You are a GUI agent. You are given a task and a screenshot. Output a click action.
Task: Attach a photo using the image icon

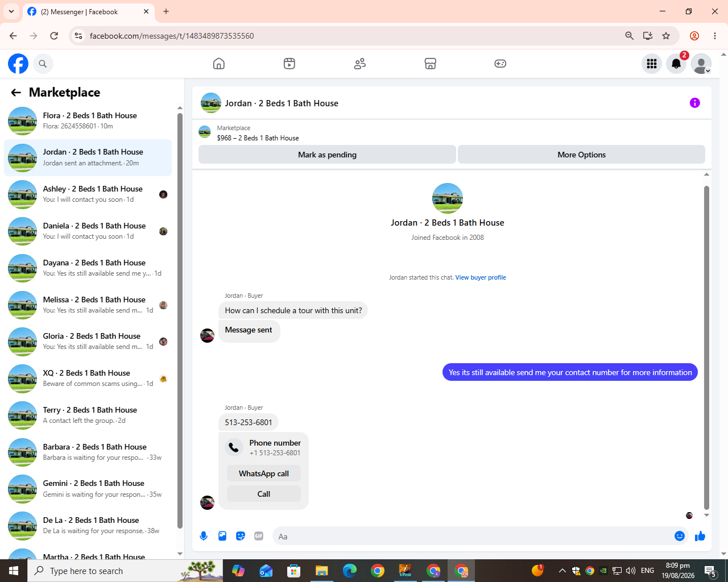(222, 536)
